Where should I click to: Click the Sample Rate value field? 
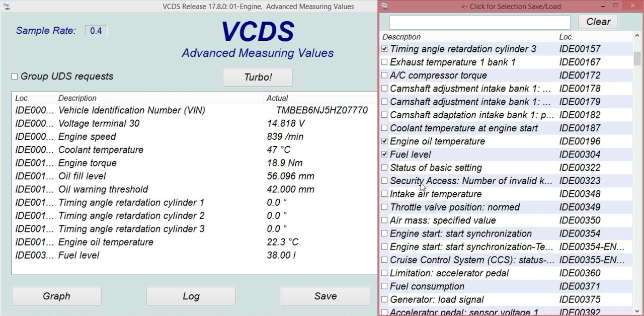pyautogui.click(x=95, y=31)
